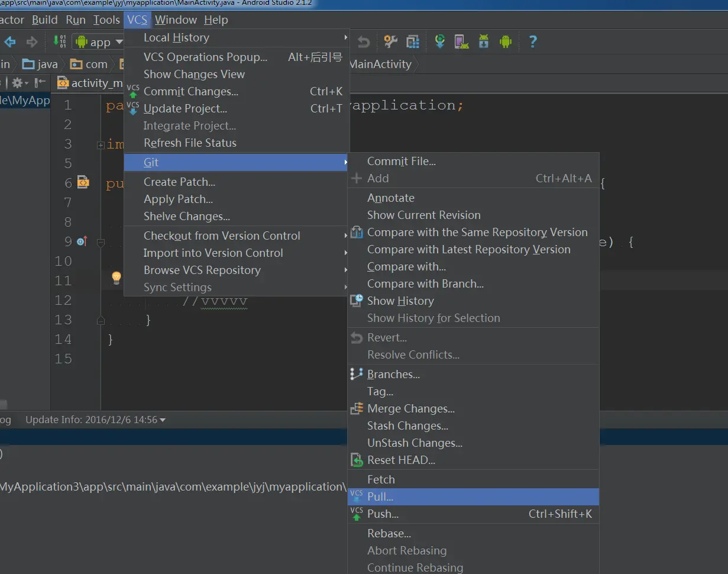The width and height of the screenshot is (728, 574).
Task: Open the Help menu
Action: pos(216,20)
